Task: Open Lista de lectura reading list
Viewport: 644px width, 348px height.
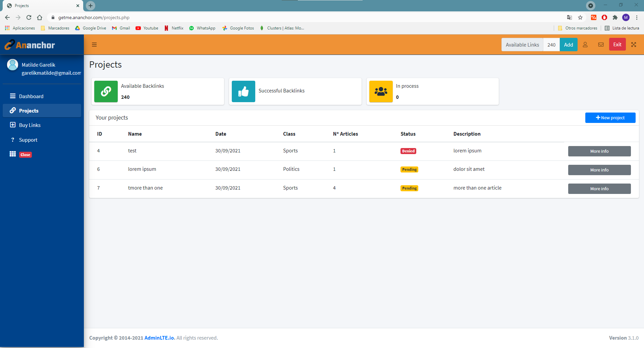Action: (x=622, y=28)
